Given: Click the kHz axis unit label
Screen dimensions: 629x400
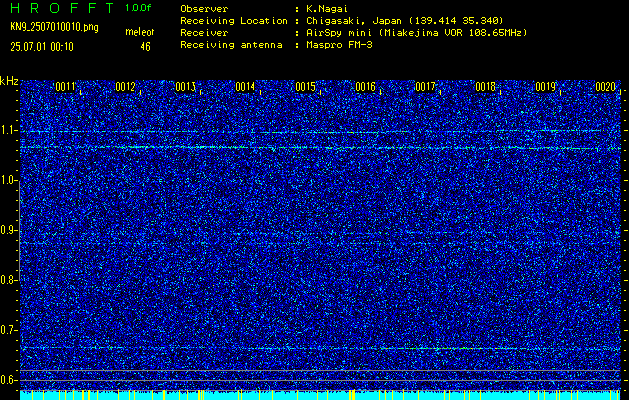Looking at the screenshot, I should pos(9,81).
